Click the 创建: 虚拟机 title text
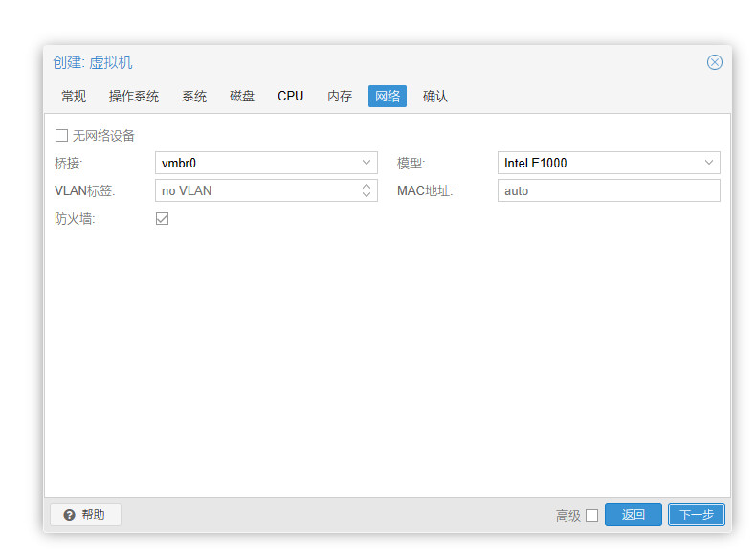This screenshot has height=557, width=756. (93, 63)
